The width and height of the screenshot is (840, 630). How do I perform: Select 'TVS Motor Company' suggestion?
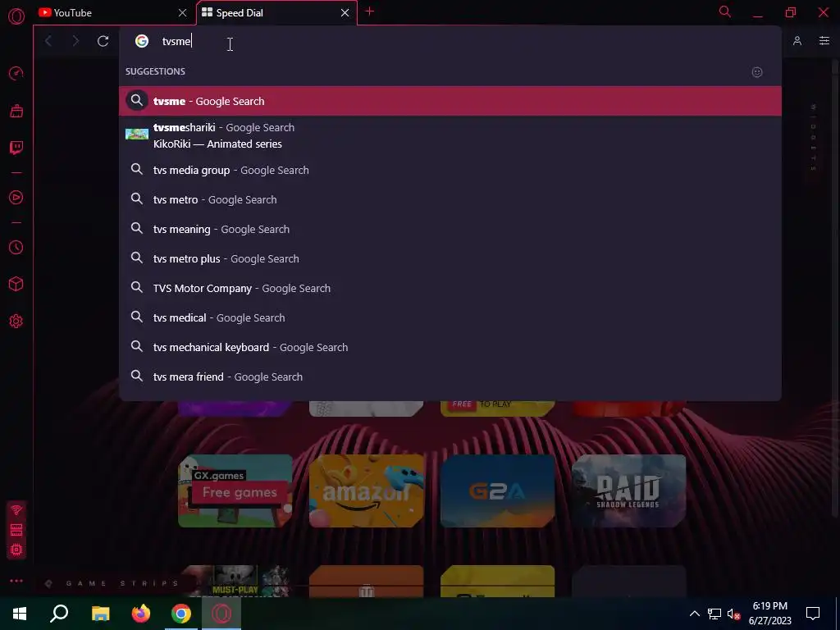pyautogui.click(x=450, y=288)
